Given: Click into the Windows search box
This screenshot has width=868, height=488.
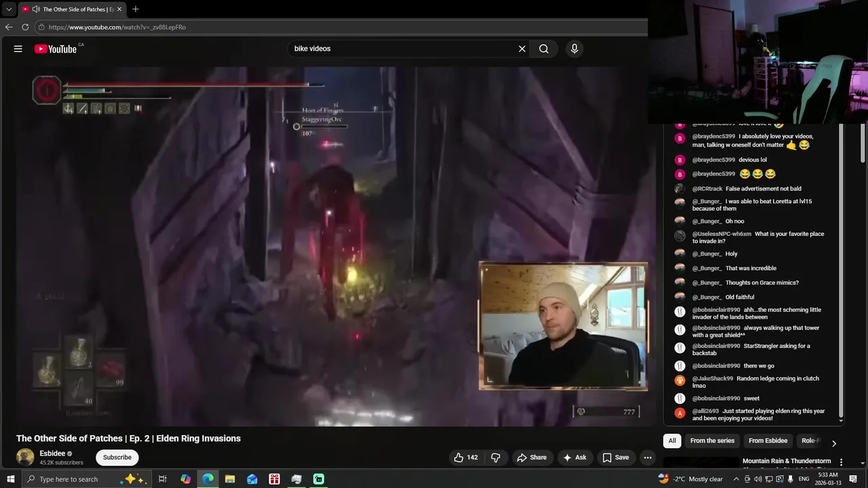Looking at the screenshot, I should coord(85,479).
